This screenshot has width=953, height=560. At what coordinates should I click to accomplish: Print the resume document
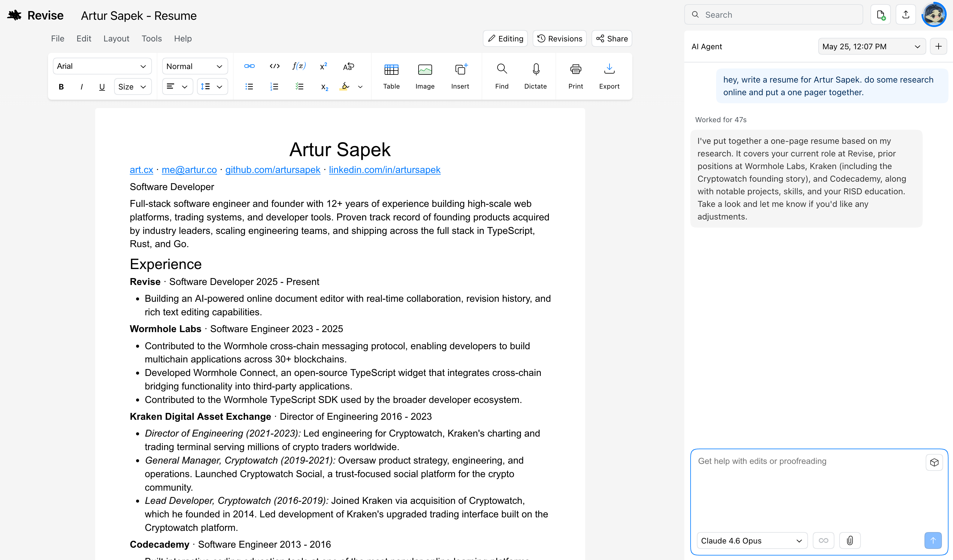(576, 76)
